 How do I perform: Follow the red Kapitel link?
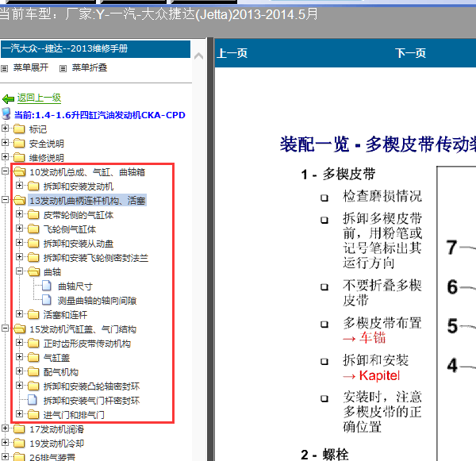tap(379, 375)
